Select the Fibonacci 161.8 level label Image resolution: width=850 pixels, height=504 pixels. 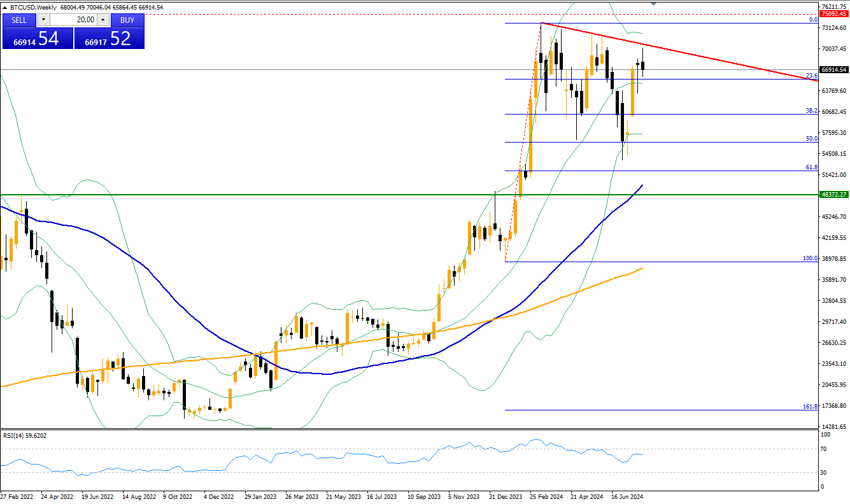click(x=810, y=406)
